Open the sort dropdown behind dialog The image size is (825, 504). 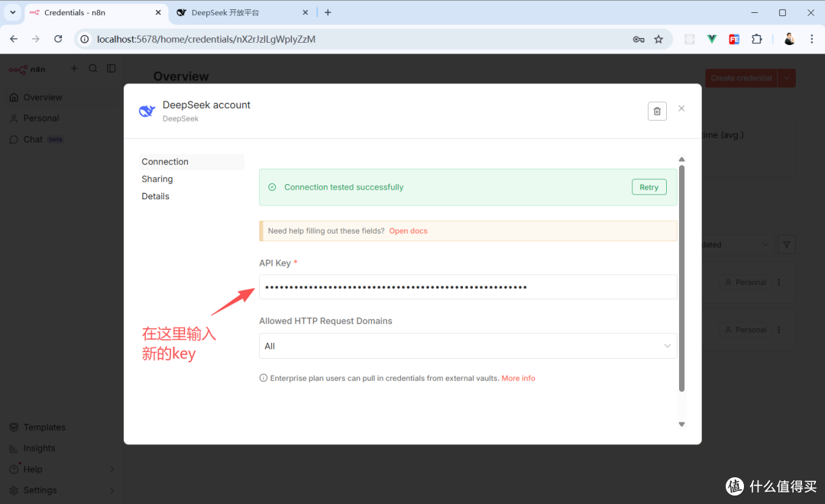[x=736, y=244]
